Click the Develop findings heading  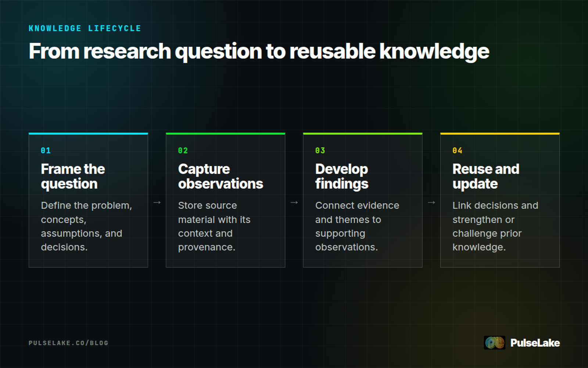point(342,176)
